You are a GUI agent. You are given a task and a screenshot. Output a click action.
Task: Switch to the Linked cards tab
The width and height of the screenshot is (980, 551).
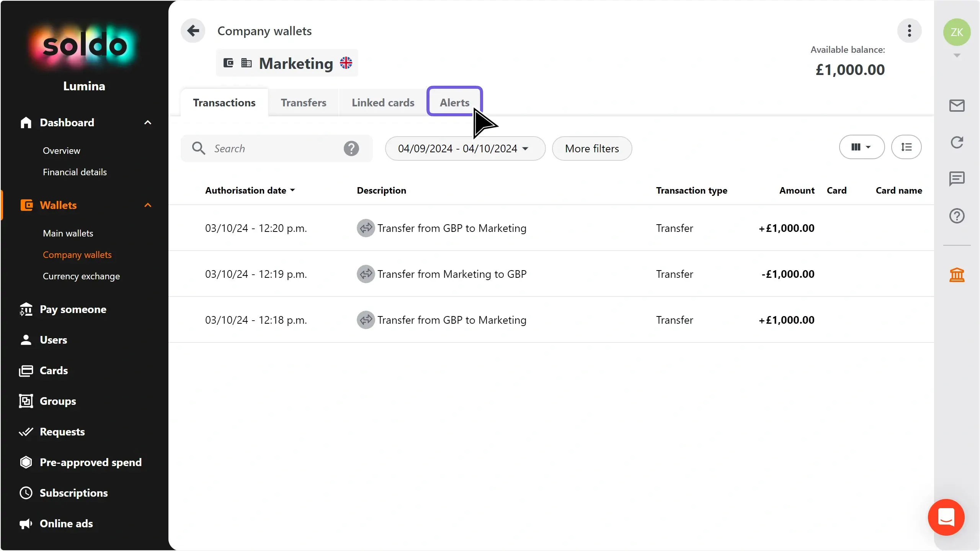tap(383, 103)
